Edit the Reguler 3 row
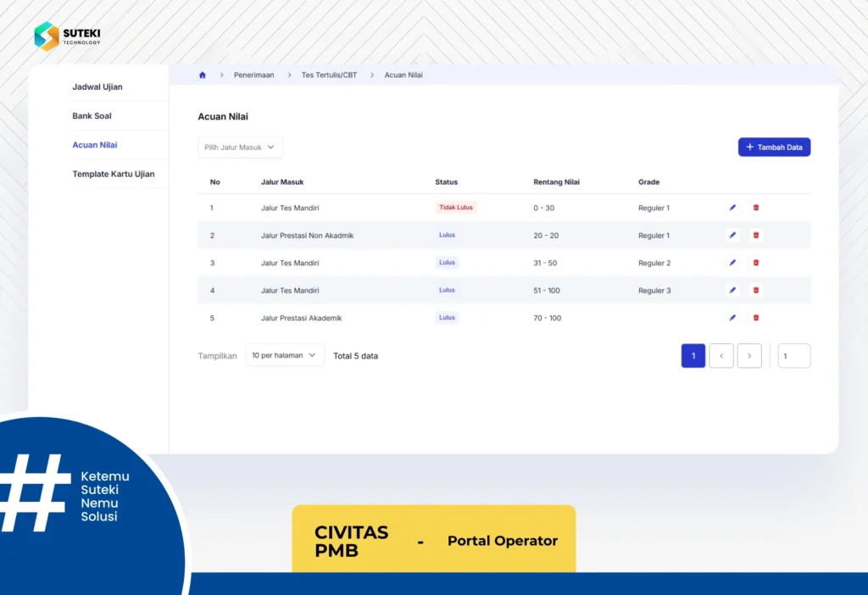868x595 pixels. click(x=732, y=290)
